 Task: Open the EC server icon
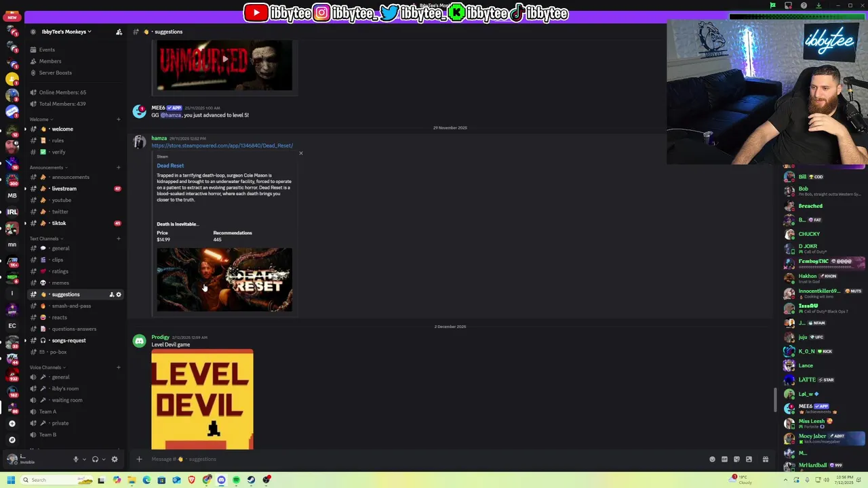[12, 325]
